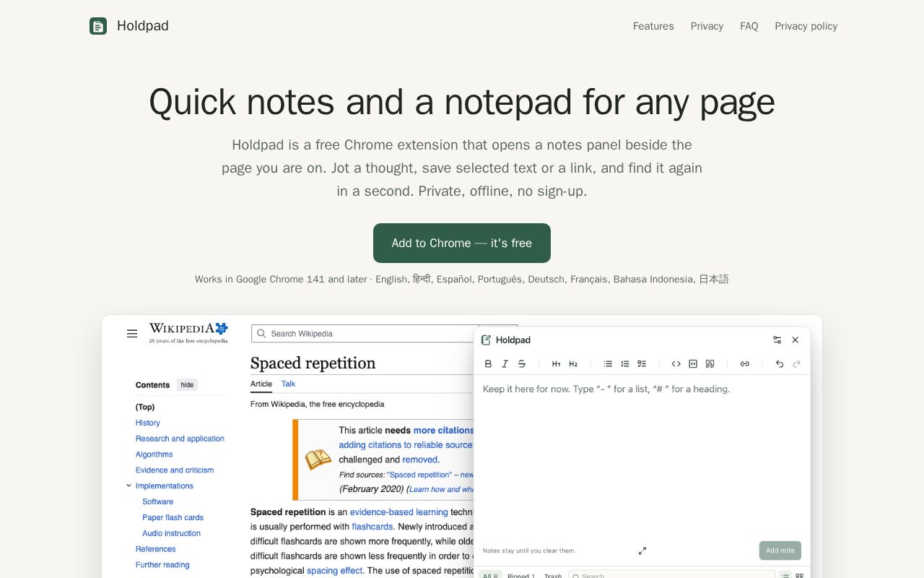Insert a block quote in the note

[710, 363]
